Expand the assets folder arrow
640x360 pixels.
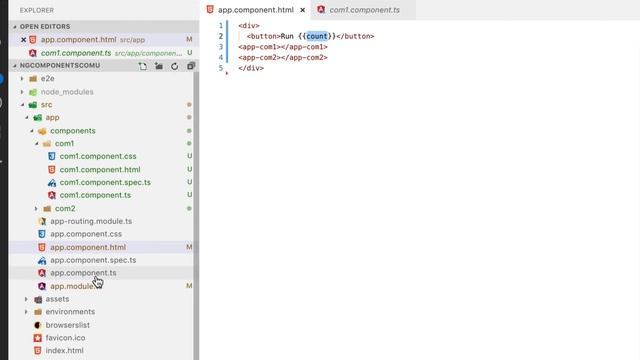point(27,299)
